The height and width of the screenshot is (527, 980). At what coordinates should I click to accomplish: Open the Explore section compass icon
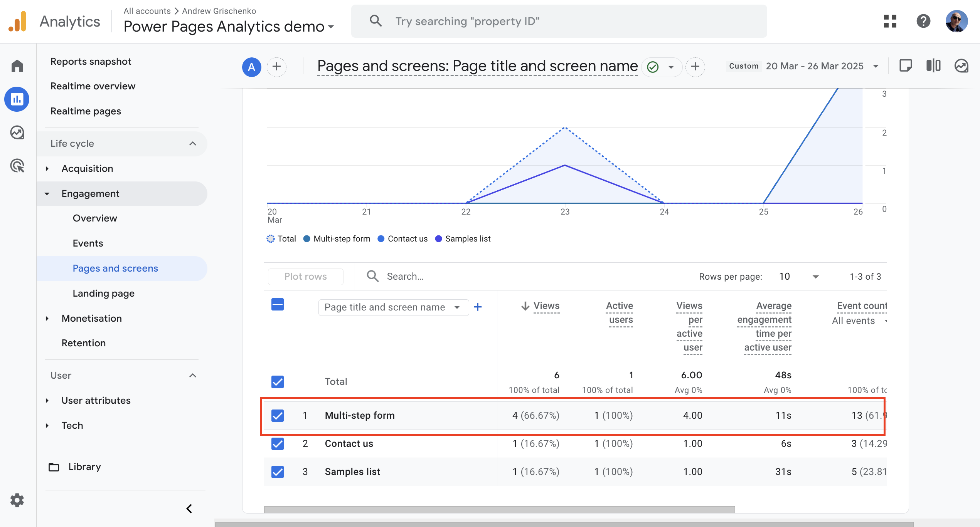tap(17, 133)
